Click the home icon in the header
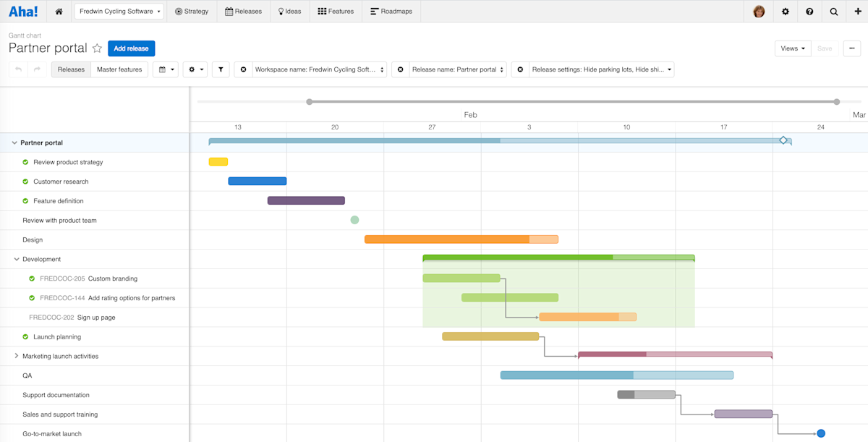The image size is (868, 442). (59, 12)
